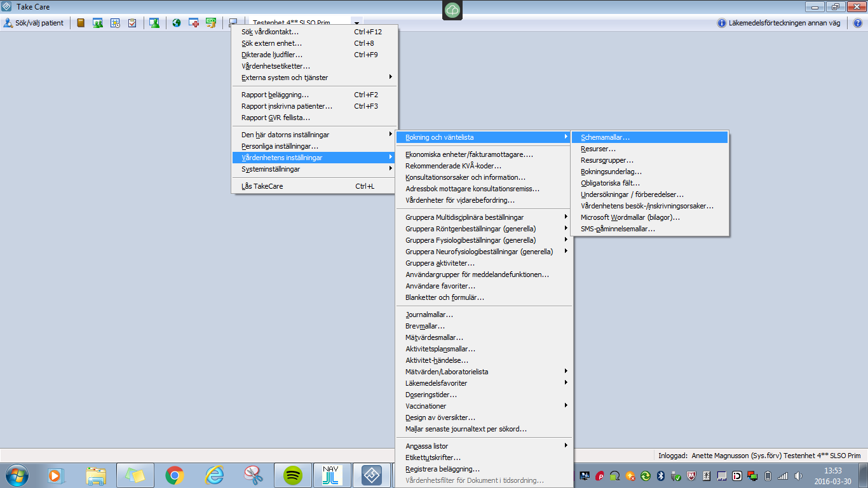
Task: Click the McAfee shield tray icon
Action: tap(691, 476)
